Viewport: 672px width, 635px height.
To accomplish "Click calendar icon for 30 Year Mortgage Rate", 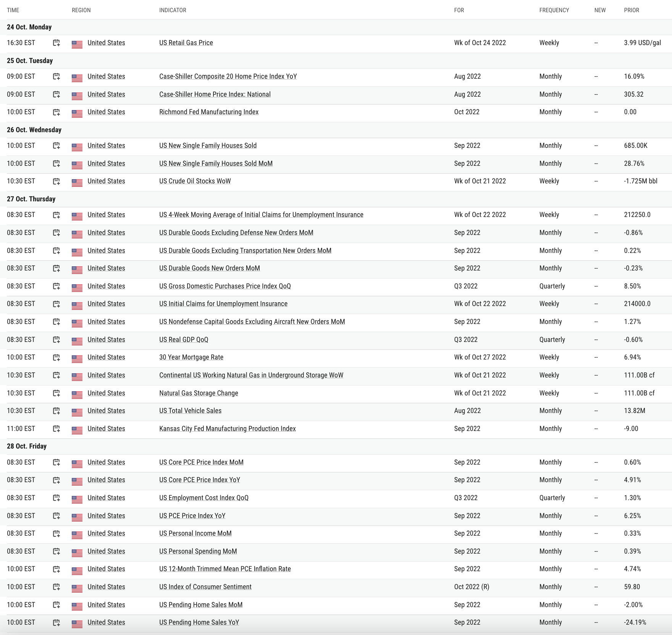I will pyautogui.click(x=56, y=358).
